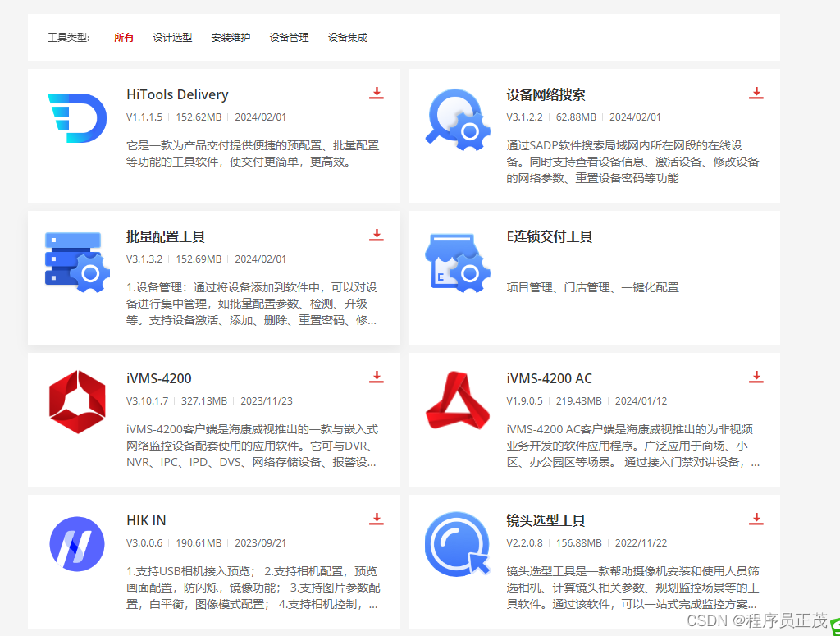Click the 设备网络搜索 magnifier gear icon

458,120
